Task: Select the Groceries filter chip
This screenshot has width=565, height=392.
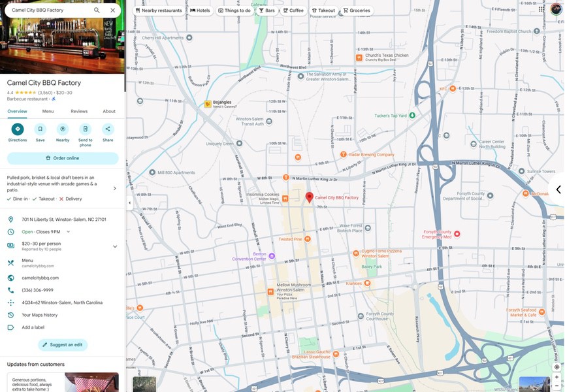Action: point(357,10)
